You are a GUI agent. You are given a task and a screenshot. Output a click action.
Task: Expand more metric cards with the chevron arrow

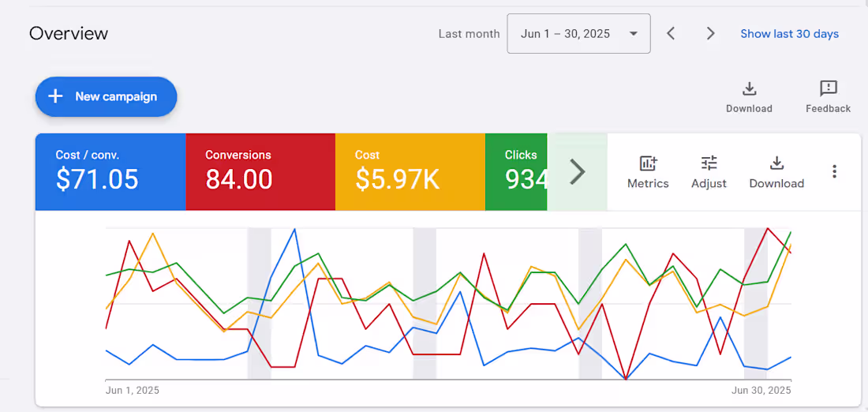point(578,172)
